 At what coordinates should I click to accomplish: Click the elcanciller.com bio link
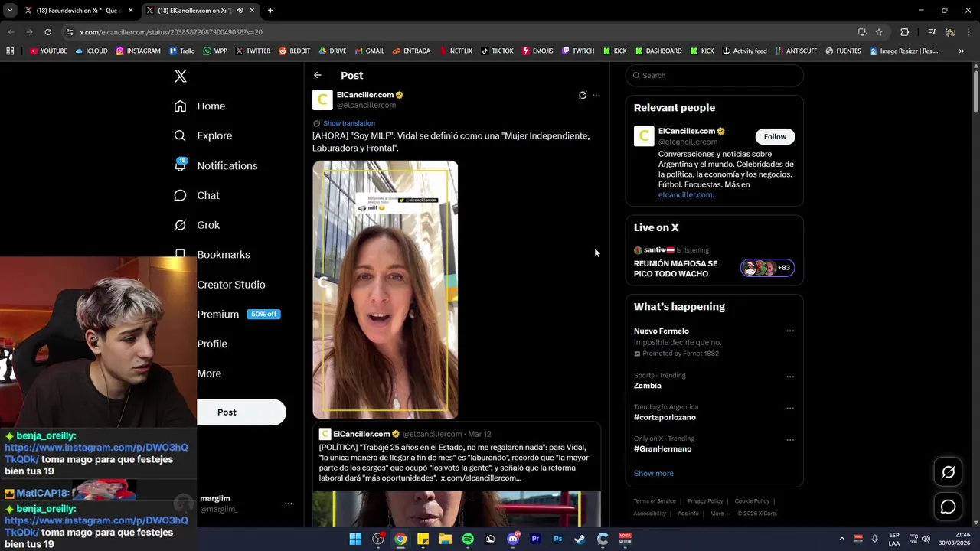point(685,195)
